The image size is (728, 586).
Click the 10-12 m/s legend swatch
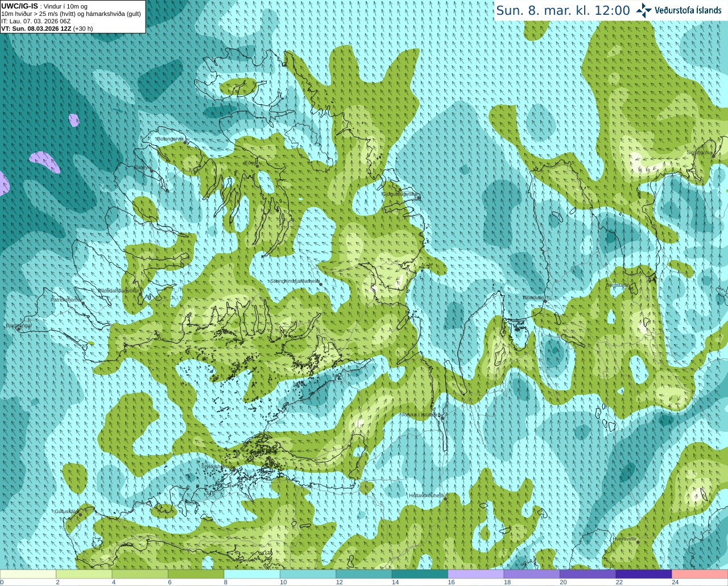click(x=308, y=574)
